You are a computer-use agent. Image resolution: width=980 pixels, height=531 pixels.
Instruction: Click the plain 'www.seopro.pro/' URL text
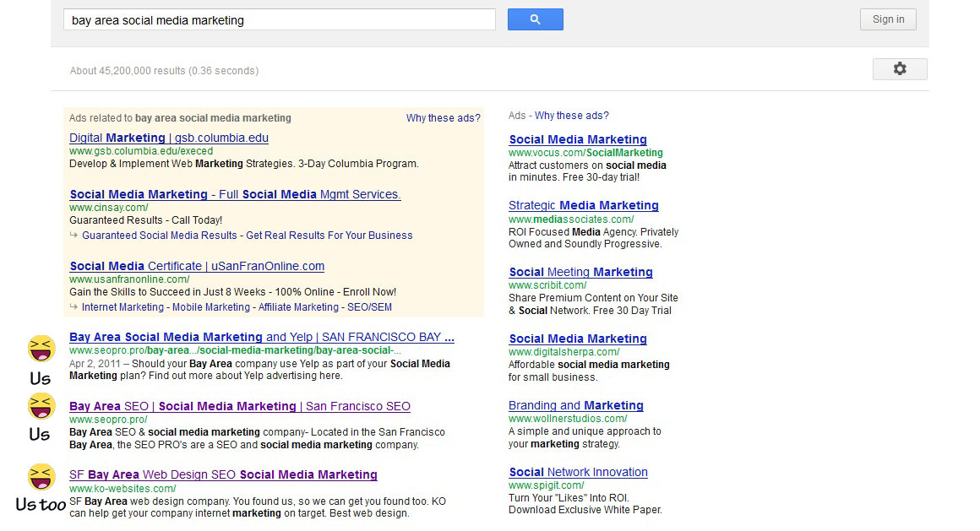pyautogui.click(x=108, y=420)
